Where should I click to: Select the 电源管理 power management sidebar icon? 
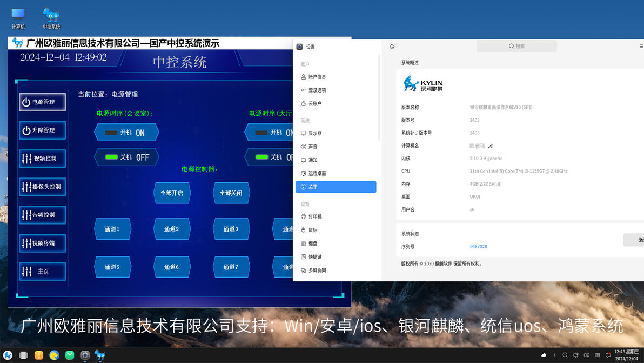pos(42,102)
